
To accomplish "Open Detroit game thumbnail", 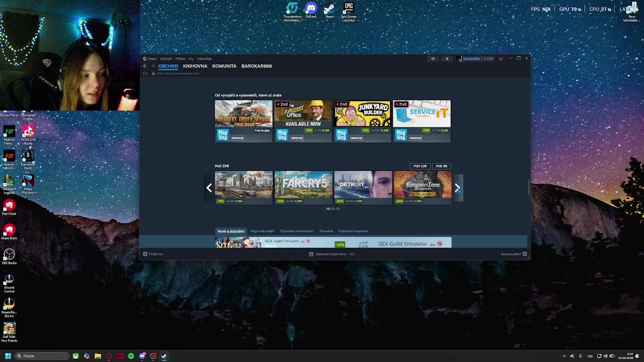I will tap(362, 185).
